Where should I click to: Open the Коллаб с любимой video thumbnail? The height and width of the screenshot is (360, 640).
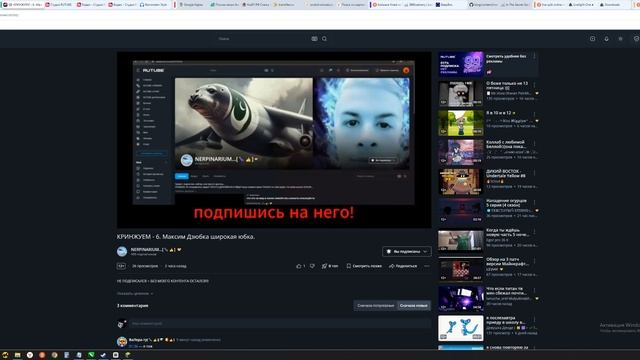(x=461, y=152)
